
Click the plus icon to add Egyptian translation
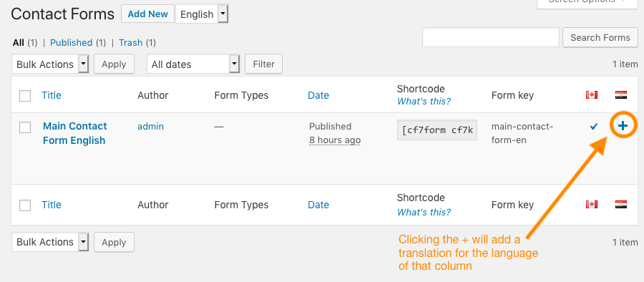tap(623, 126)
